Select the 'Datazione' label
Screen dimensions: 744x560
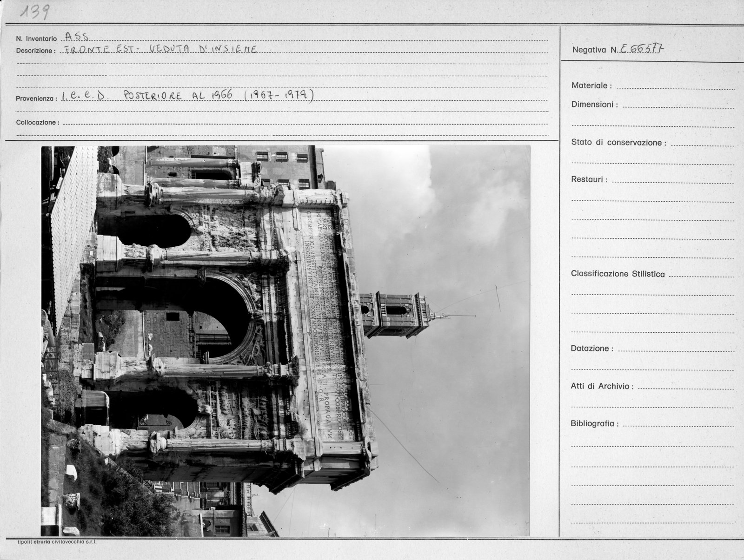(592, 348)
